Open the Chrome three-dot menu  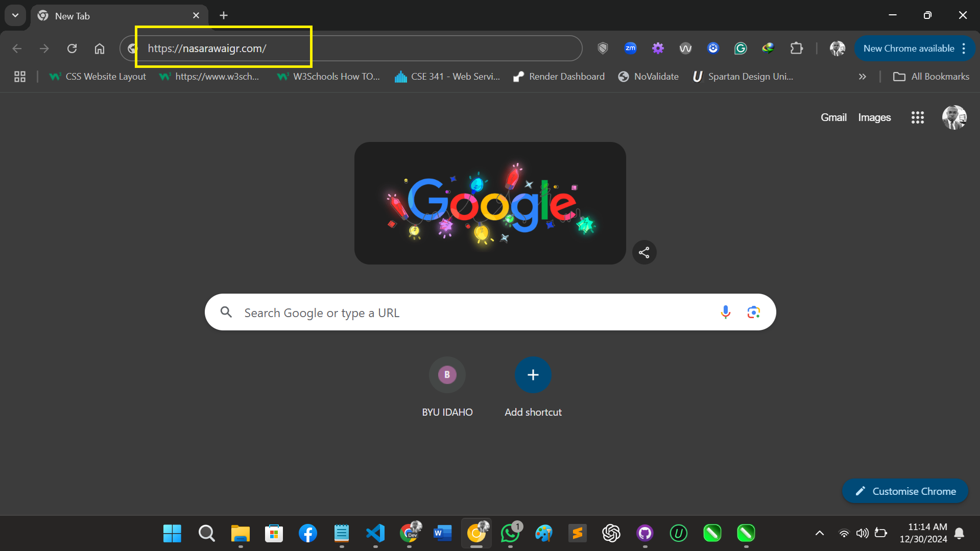tap(964, 49)
